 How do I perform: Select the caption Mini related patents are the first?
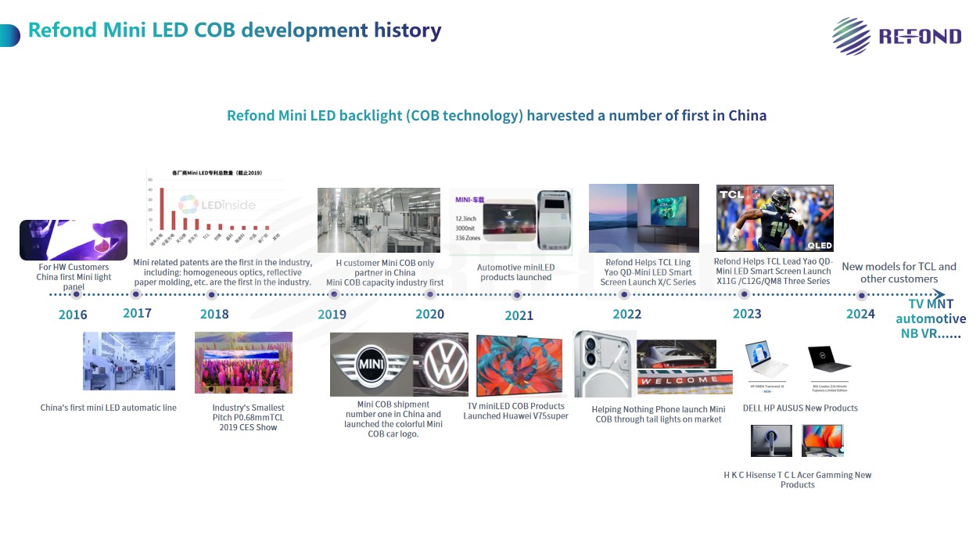223,272
